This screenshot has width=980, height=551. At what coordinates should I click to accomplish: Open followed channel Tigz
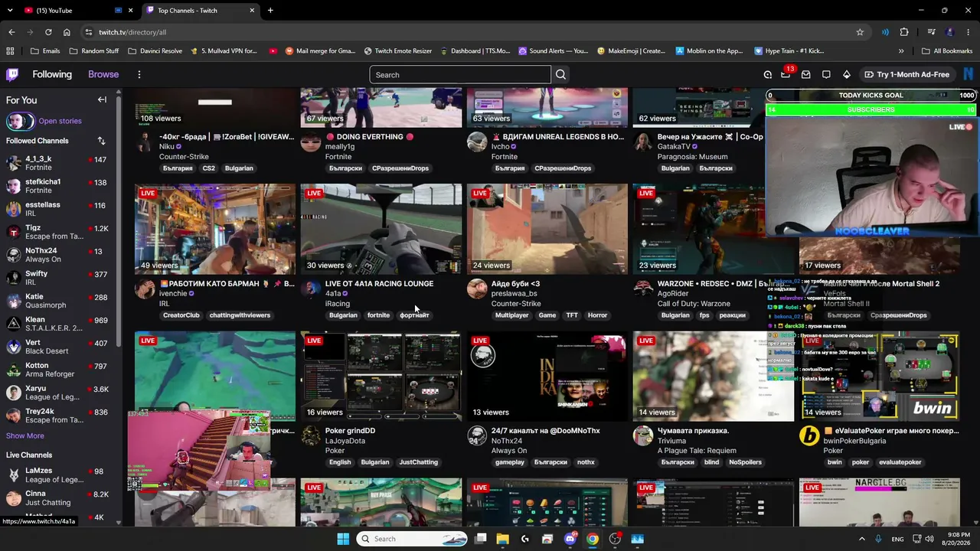point(60,232)
